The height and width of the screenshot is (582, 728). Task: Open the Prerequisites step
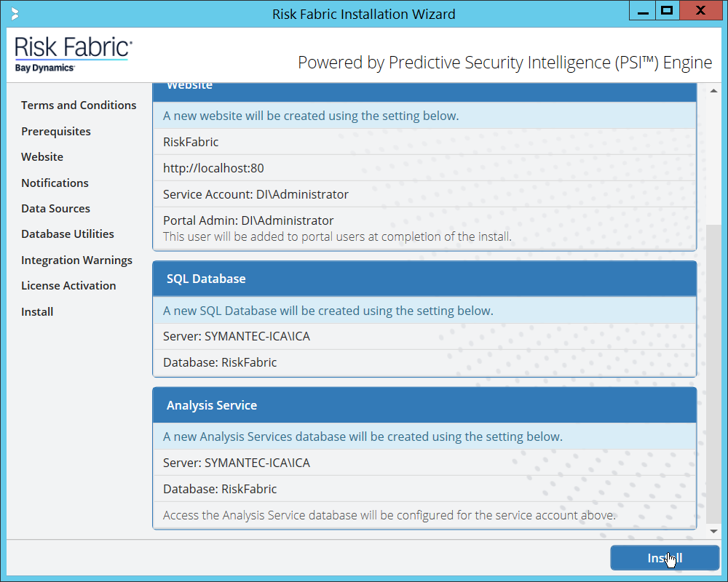pos(56,132)
